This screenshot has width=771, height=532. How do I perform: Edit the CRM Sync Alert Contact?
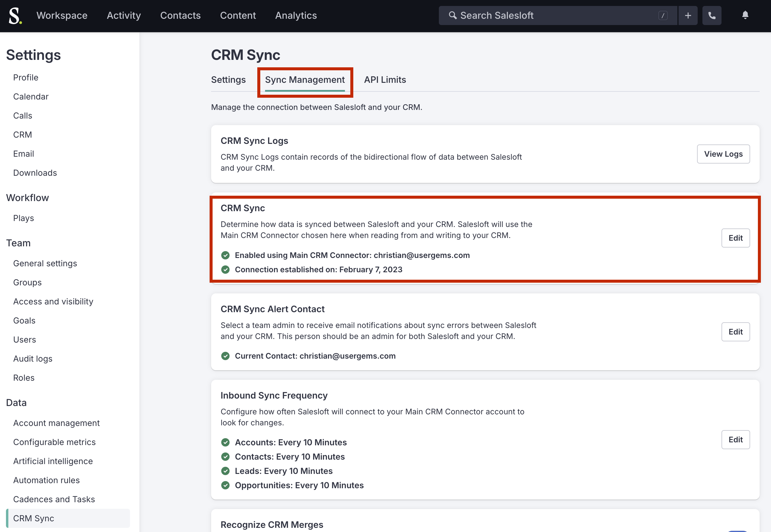735,332
